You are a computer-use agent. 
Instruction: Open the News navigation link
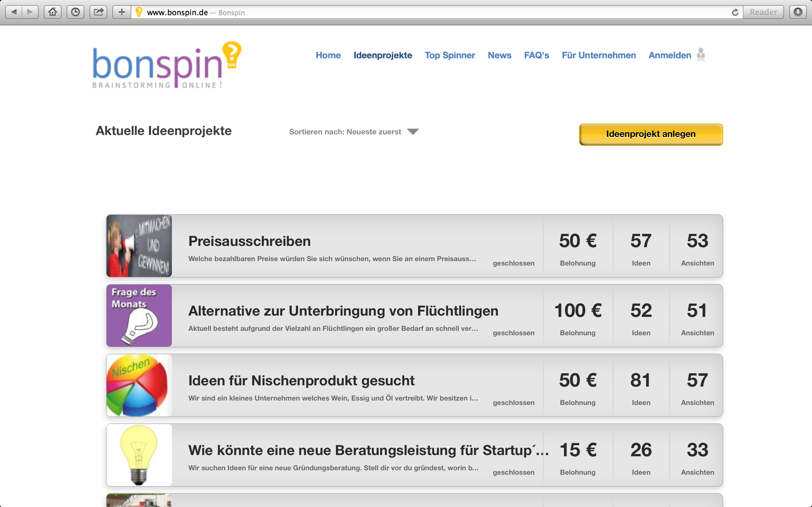point(499,55)
